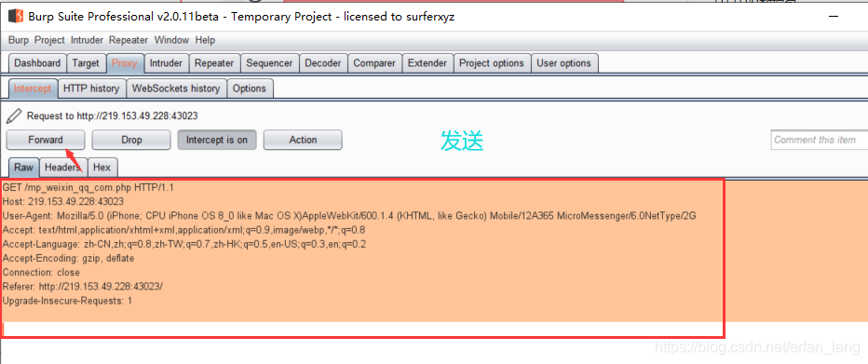The height and width of the screenshot is (364, 868).
Task: Click the Upgrade-Insecure-Requests: 1 line
Action: (67, 301)
